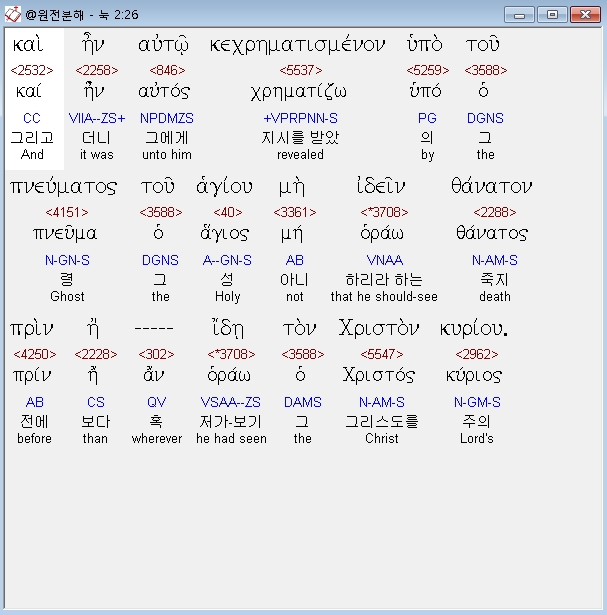Screen dimensions: 607x615
Task: Click Strong's number <2288>
Action: [x=494, y=212]
